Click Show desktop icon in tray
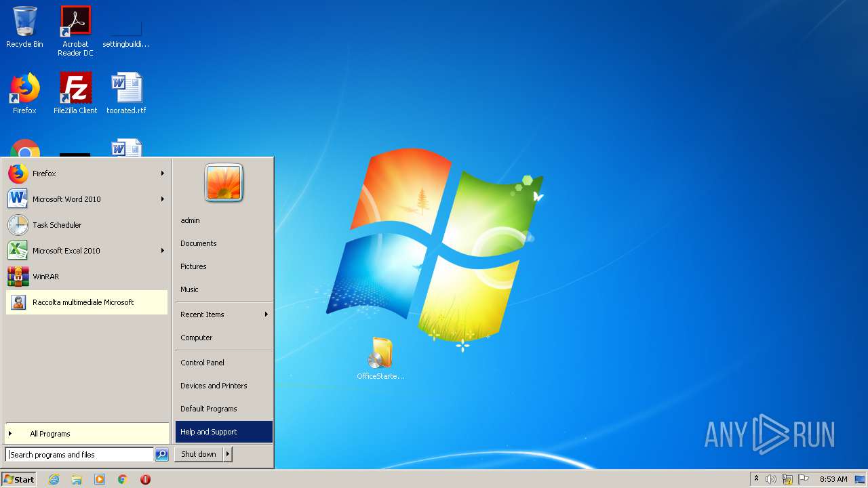Viewport: 868px width, 488px height. [x=860, y=479]
